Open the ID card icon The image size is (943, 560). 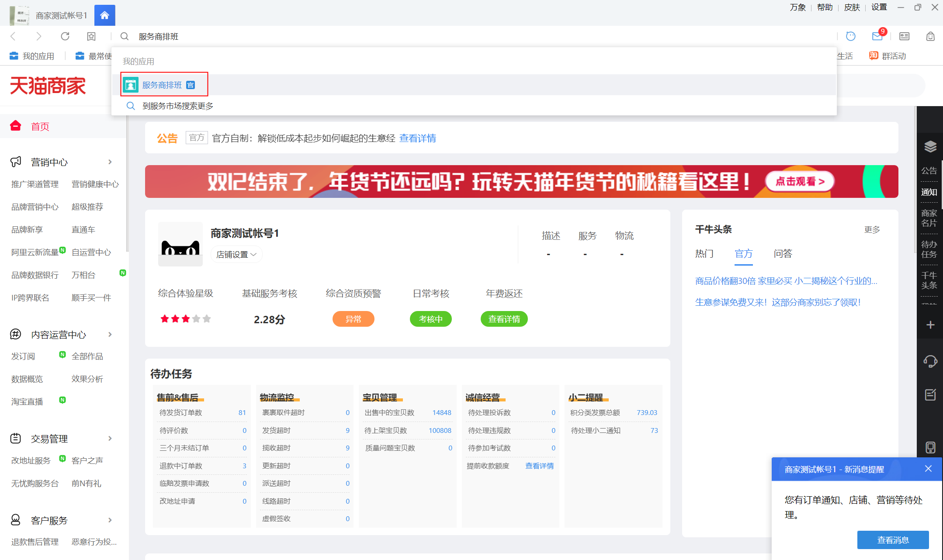coord(904,36)
